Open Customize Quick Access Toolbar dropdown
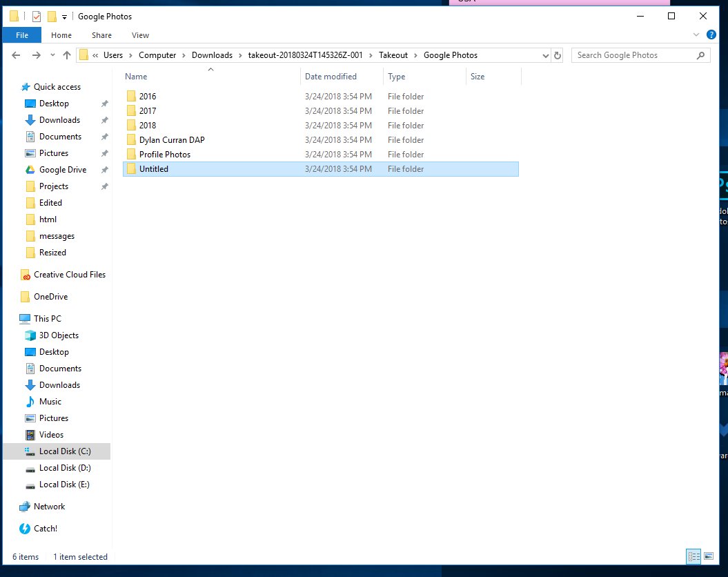Image resolution: width=728 pixels, height=577 pixels. point(65,17)
